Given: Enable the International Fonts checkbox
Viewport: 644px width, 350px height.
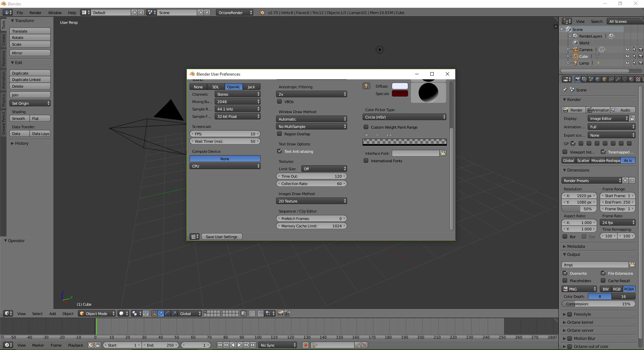Looking at the screenshot, I should coord(366,161).
